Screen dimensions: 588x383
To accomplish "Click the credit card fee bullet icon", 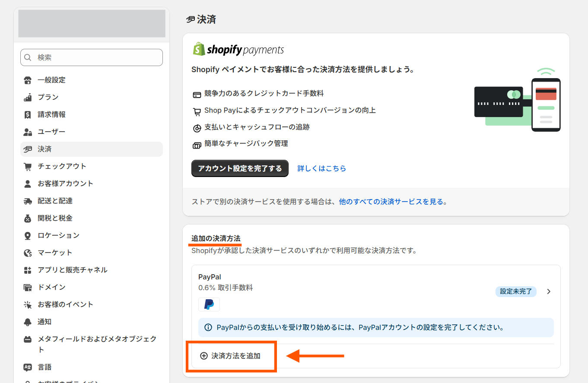I will pyautogui.click(x=197, y=95).
